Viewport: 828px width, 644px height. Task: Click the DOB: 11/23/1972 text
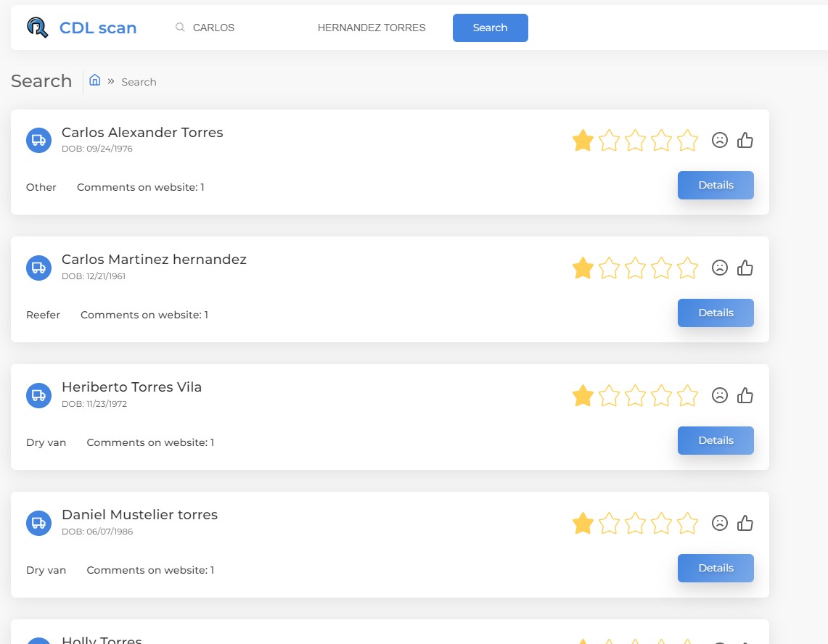(x=94, y=404)
